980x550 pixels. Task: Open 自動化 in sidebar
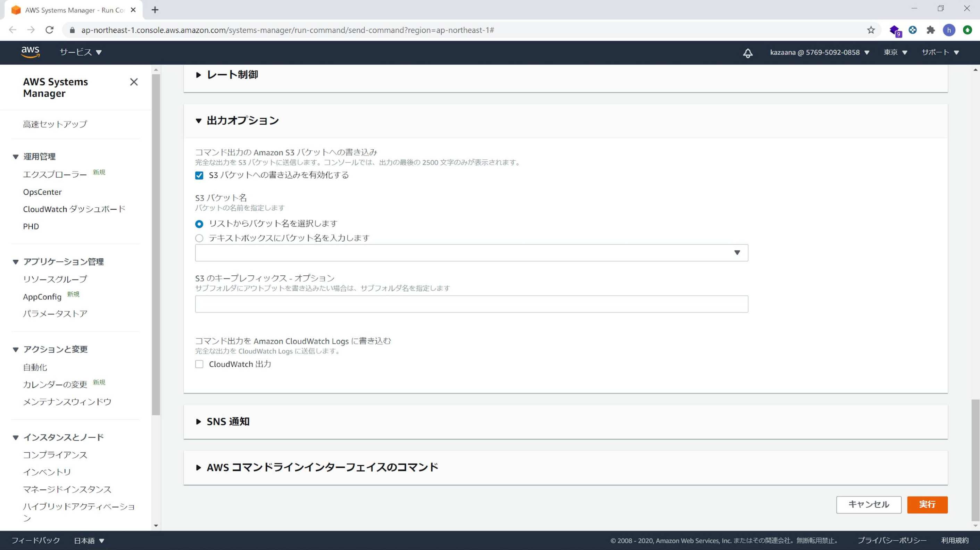(x=35, y=367)
